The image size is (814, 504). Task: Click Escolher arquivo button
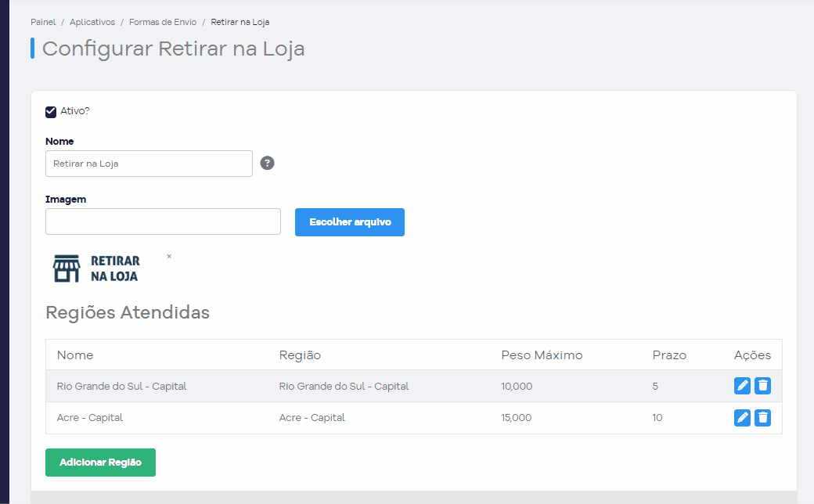pyautogui.click(x=350, y=222)
